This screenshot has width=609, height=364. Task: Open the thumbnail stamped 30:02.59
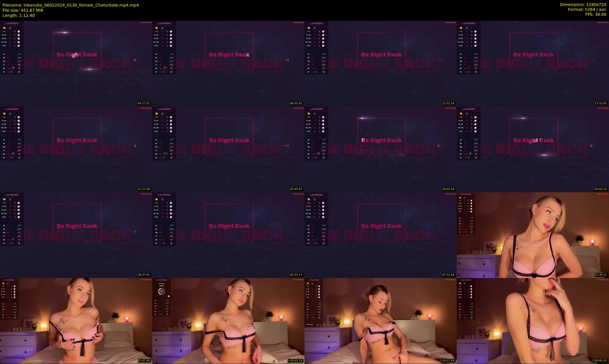pos(380,149)
